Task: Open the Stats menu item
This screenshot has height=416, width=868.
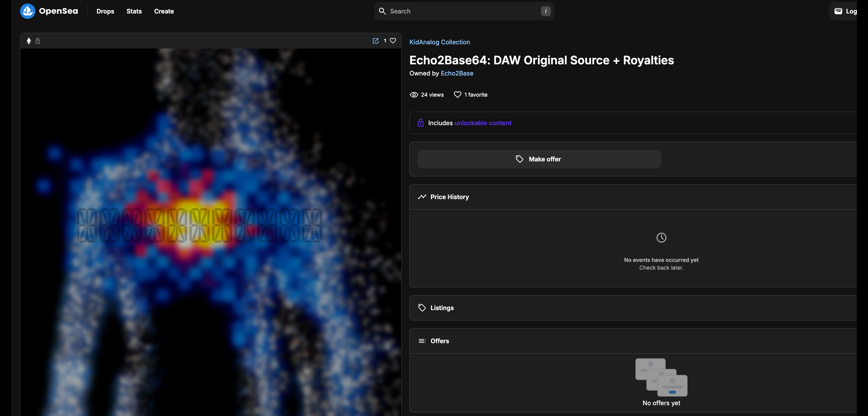Action: [134, 11]
